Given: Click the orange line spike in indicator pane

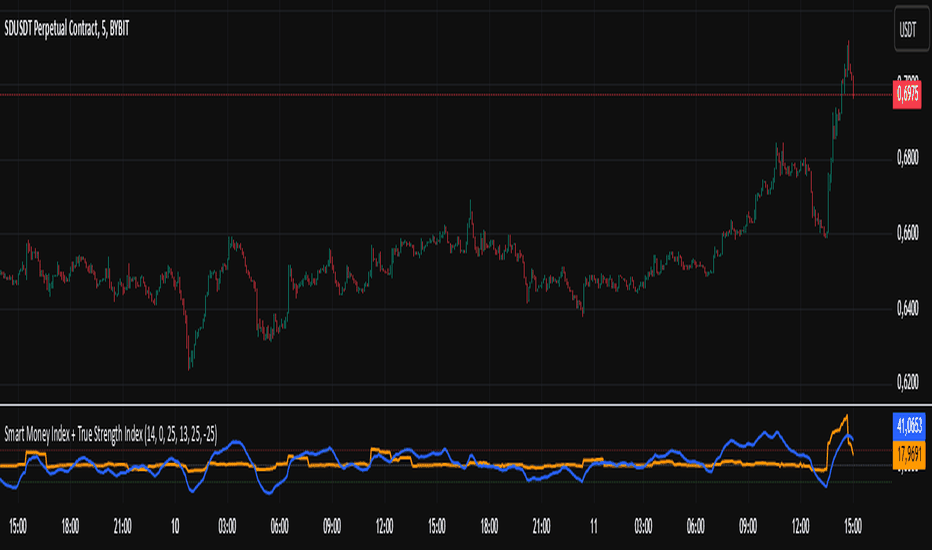Looking at the screenshot, I should pyautogui.click(x=846, y=416).
